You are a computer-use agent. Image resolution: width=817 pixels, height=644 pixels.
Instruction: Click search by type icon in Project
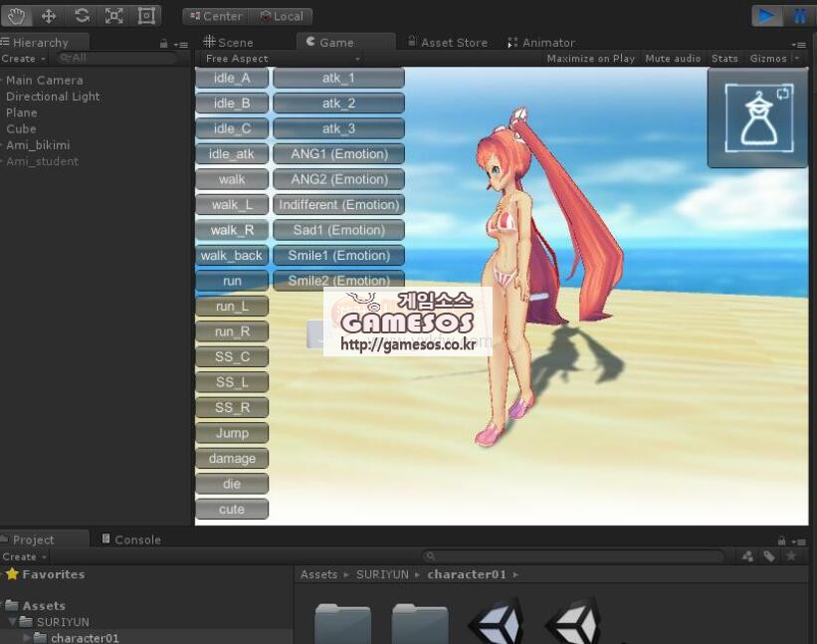pyautogui.click(x=747, y=556)
